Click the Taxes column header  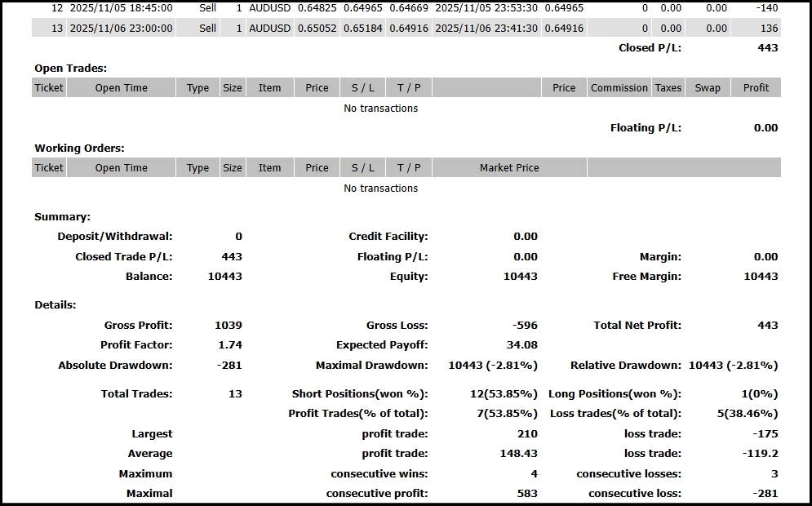coord(668,88)
